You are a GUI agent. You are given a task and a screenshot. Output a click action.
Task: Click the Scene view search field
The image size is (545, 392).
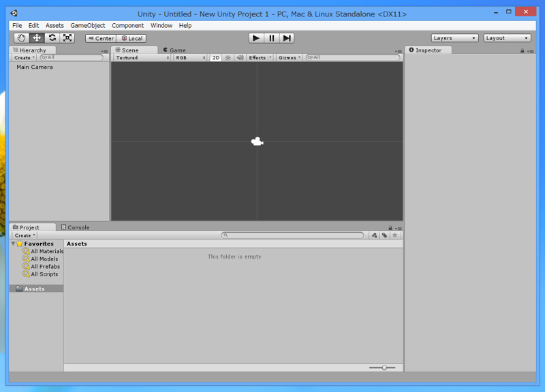(x=353, y=58)
